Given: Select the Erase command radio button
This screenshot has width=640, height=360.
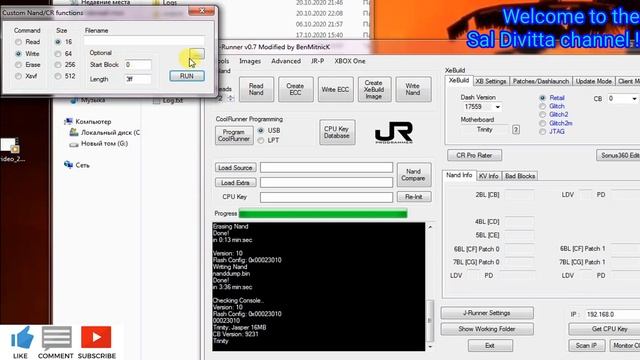Looking at the screenshot, I should (x=18, y=65).
